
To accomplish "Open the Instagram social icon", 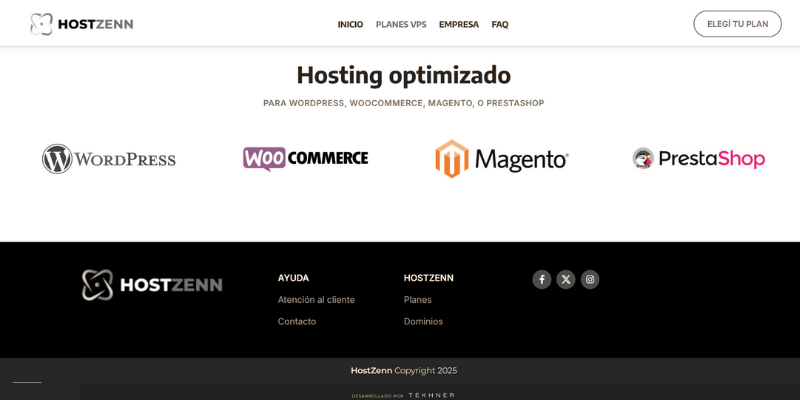I will pos(590,280).
